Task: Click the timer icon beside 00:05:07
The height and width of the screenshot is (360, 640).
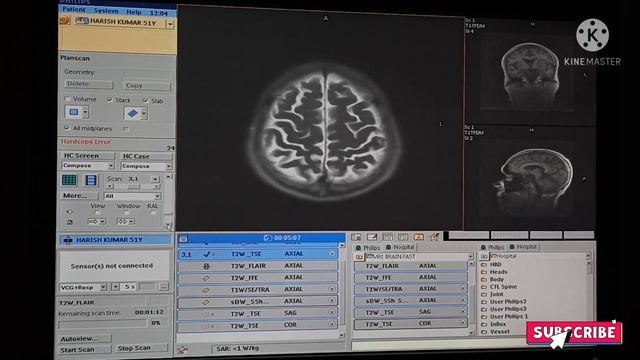Action: (268, 238)
